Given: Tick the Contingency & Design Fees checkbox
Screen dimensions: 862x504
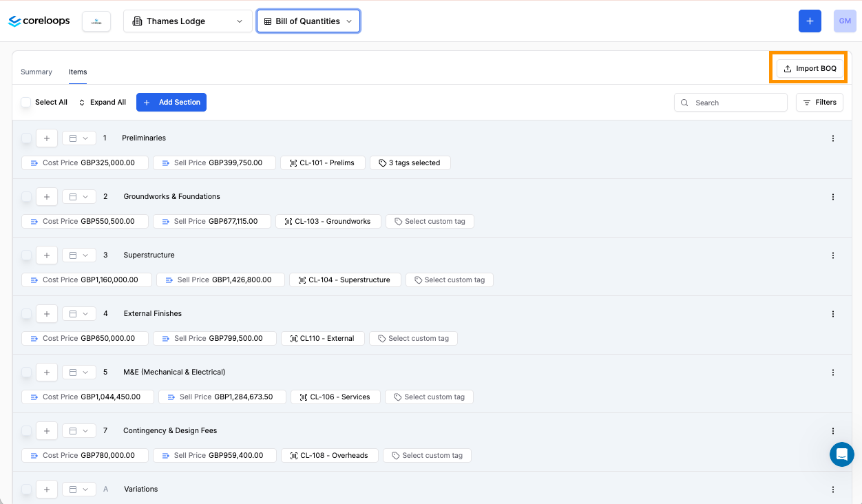Looking at the screenshot, I should click(x=26, y=431).
